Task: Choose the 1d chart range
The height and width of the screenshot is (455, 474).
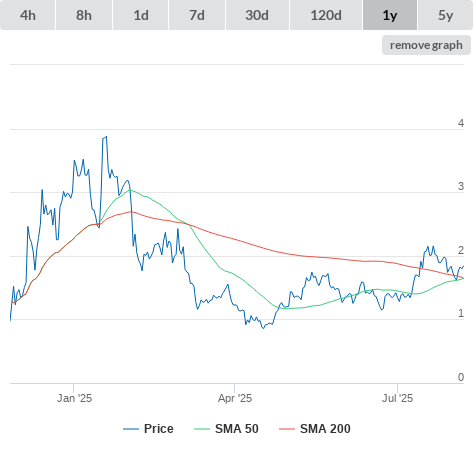Action: [x=141, y=15]
